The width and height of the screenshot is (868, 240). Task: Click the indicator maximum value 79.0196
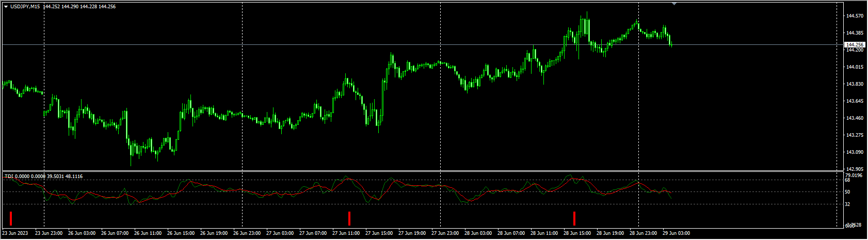pos(855,175)
